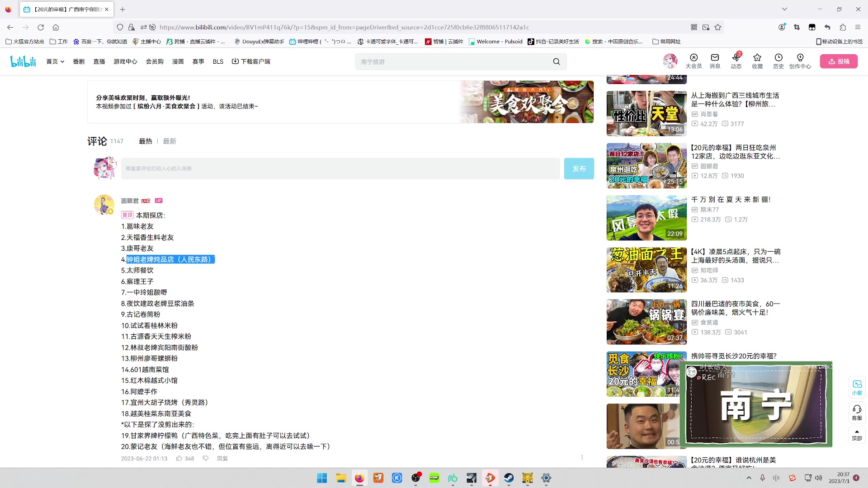868x488 pixels.
Task: Click the floating 南宁 mini player
Action: 756,404
